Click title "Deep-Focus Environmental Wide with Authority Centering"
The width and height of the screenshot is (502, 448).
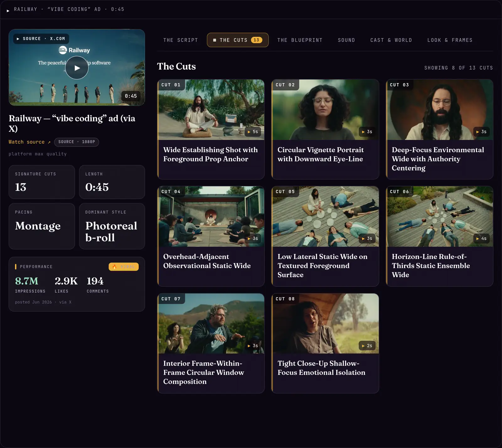438,159
